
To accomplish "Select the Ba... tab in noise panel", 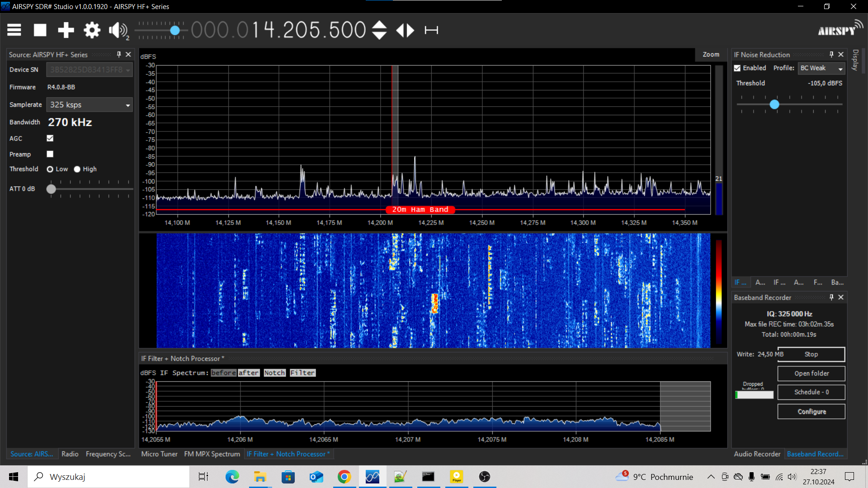I will click(837, 282).
